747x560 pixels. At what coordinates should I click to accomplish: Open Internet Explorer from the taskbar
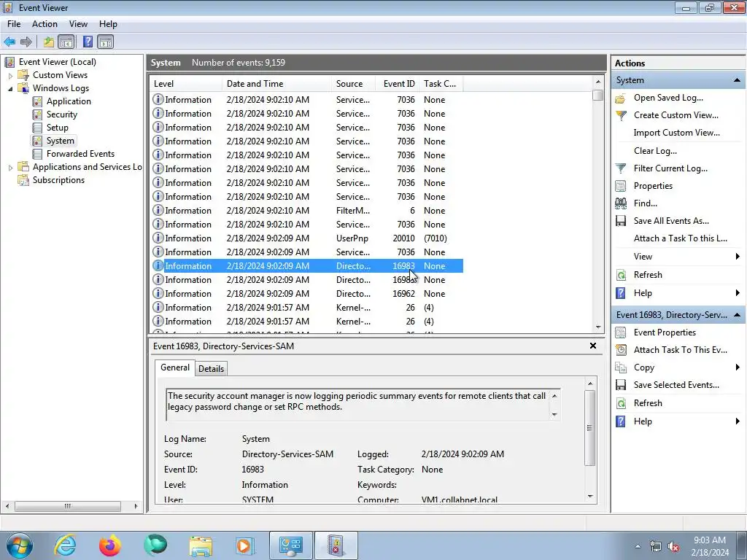pos(64,545)
